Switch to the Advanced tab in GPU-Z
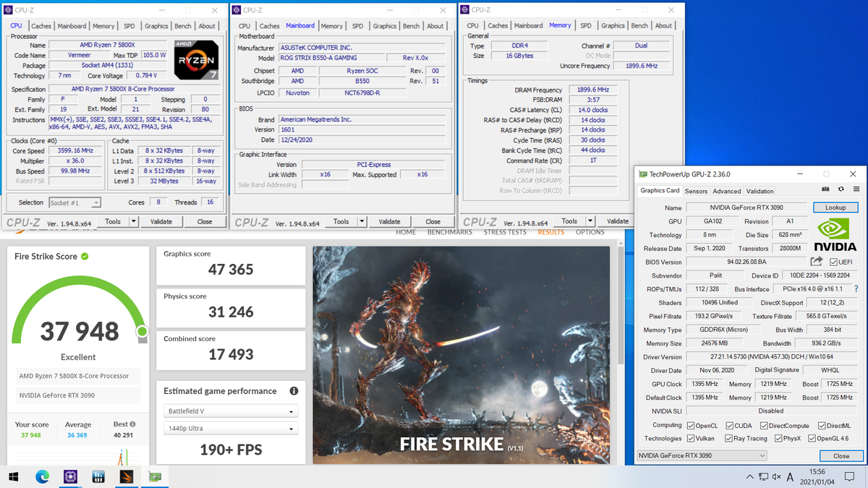This screenshot has width=868, height=488. (726, 191)
